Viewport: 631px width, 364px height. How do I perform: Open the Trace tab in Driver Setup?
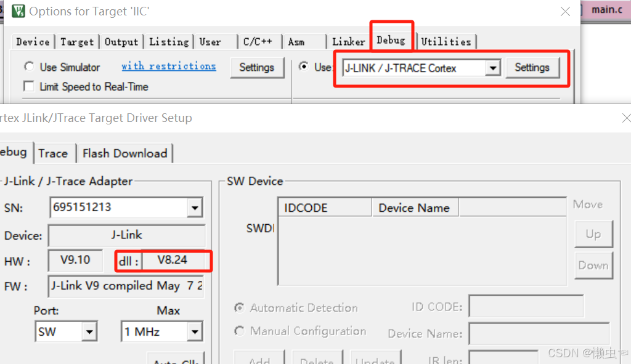tap(53, 153)
